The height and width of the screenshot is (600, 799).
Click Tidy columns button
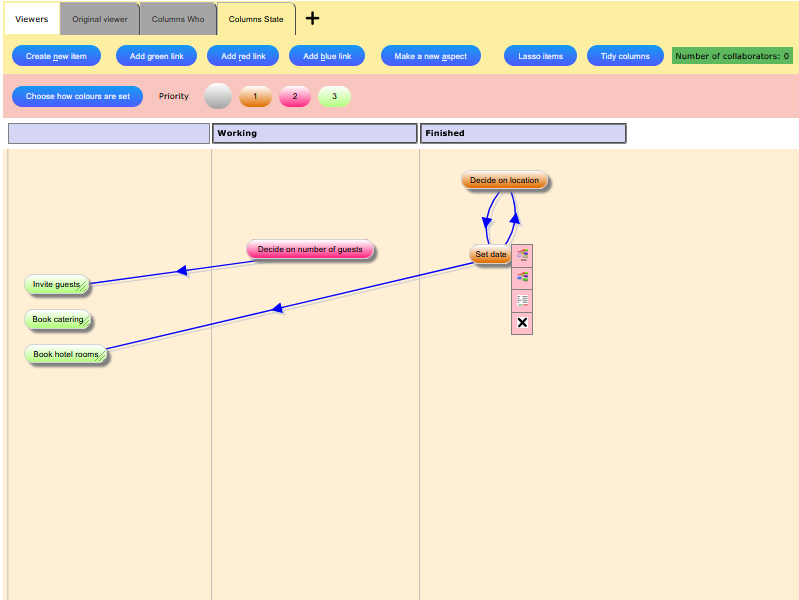point(625,56)
